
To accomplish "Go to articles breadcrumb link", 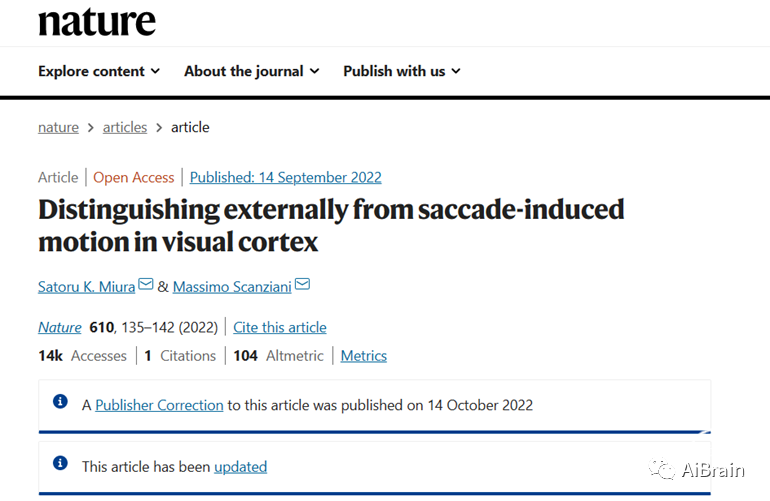I will [125, 127].
